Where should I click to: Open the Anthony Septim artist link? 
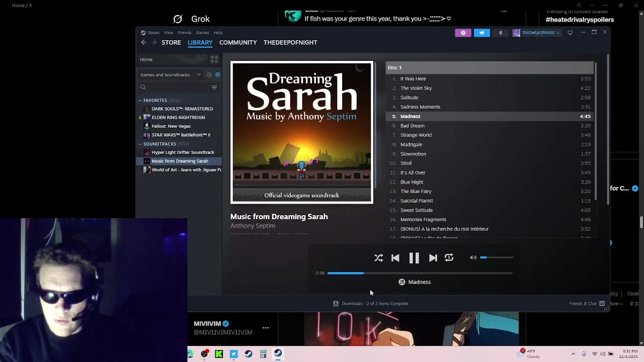(x=253, y=226)
